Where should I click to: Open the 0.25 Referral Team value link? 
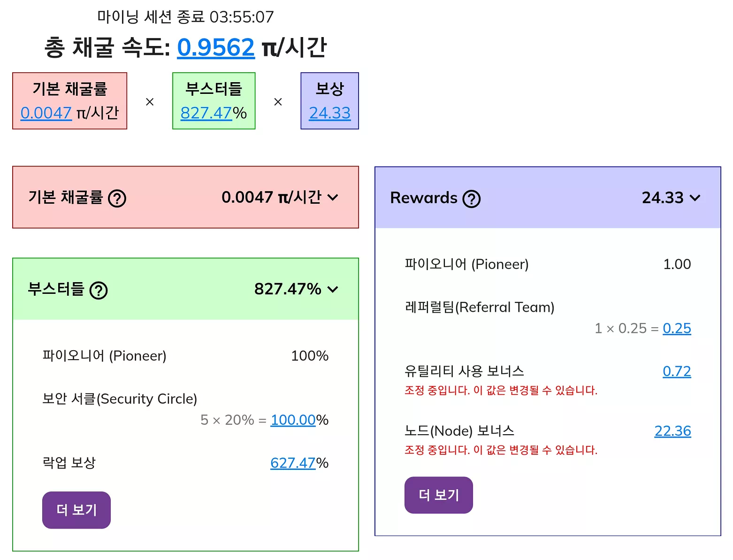pos(677,329)
